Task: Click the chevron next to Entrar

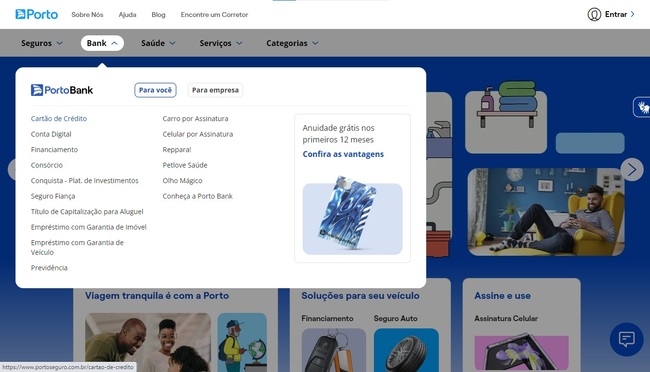Action: point(633,15)
